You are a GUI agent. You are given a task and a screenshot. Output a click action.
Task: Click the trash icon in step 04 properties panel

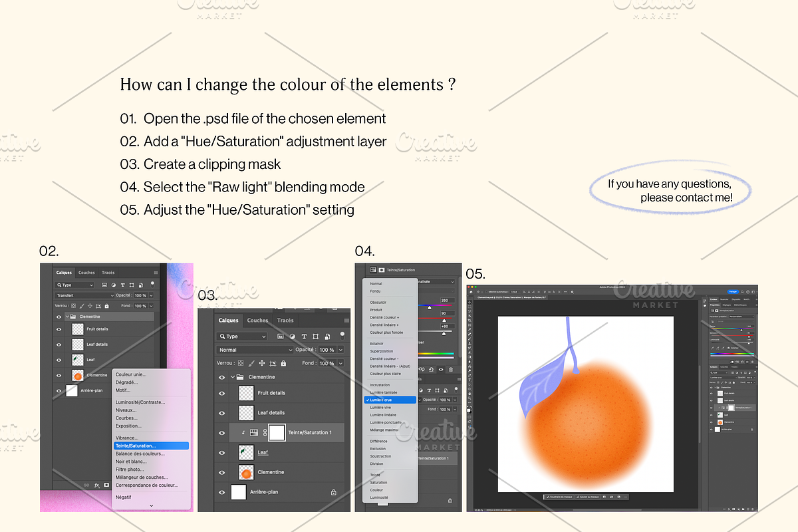point(451,370)
